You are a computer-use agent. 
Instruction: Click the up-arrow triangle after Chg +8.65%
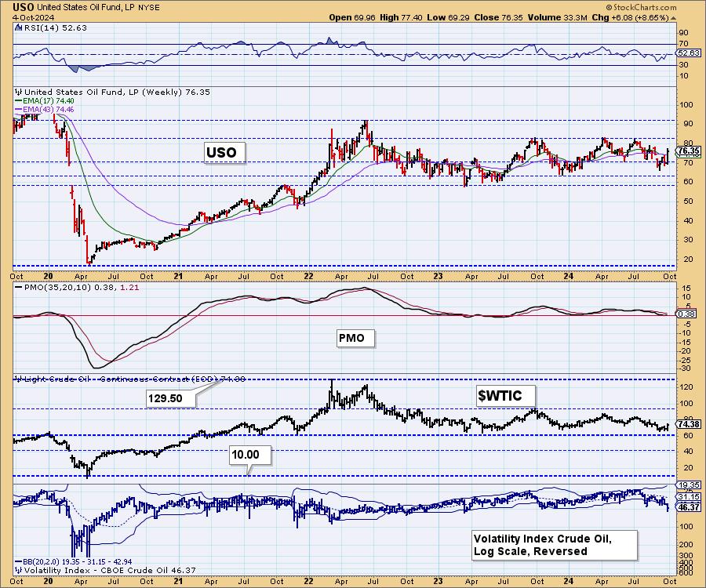pos(674,18)
